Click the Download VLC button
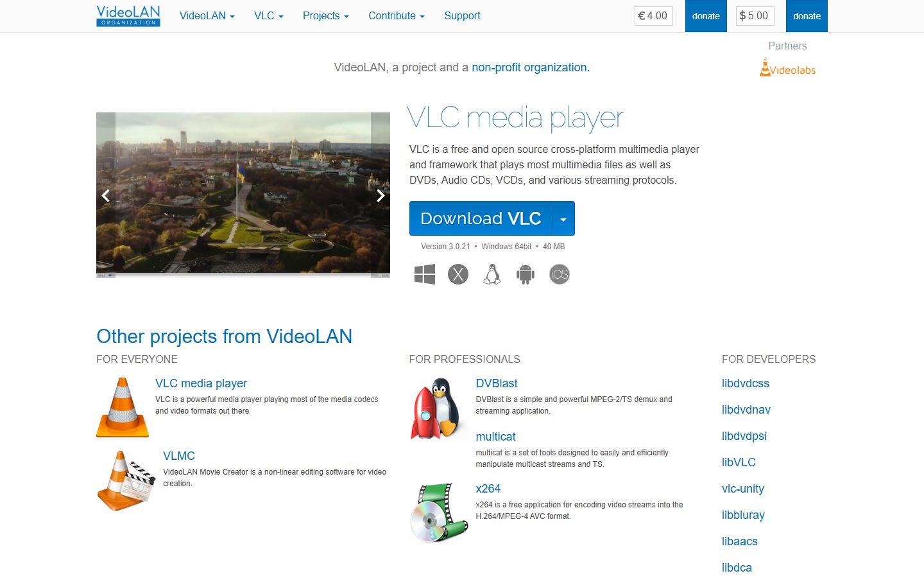 480,218
